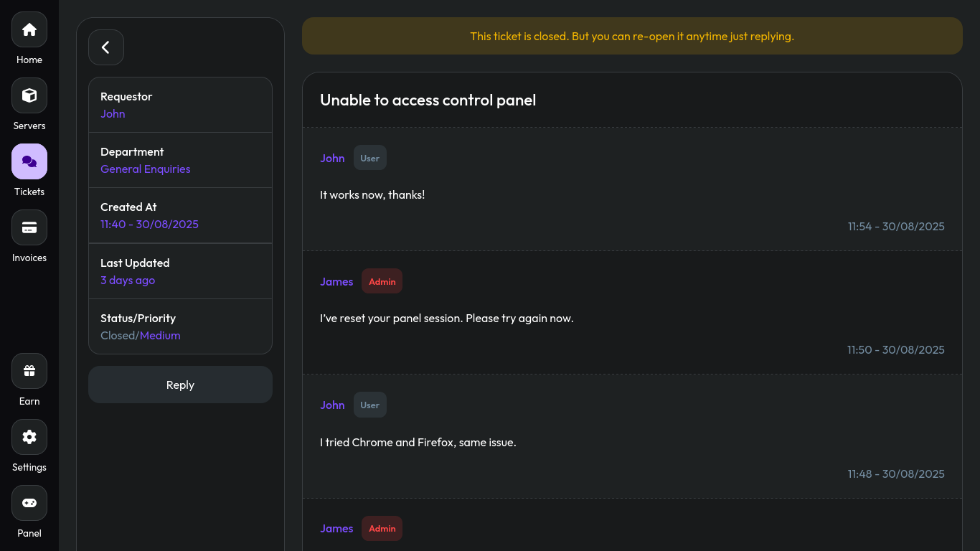Open Servers via the cube icon

pyautogui.click(x=29, y=95)
